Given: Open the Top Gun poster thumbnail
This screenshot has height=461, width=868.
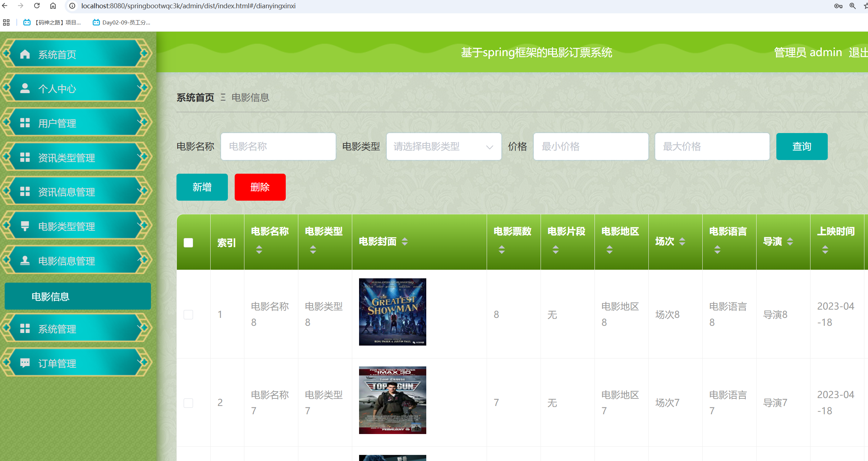Looking at the screenshot, I should 392,400.
